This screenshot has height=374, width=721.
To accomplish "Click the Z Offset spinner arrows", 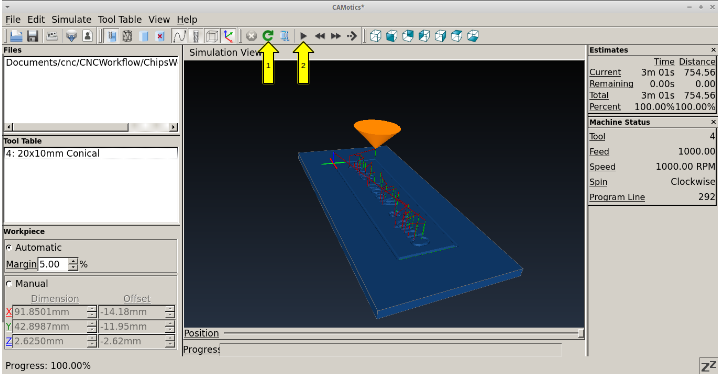I will coord(170,341).
